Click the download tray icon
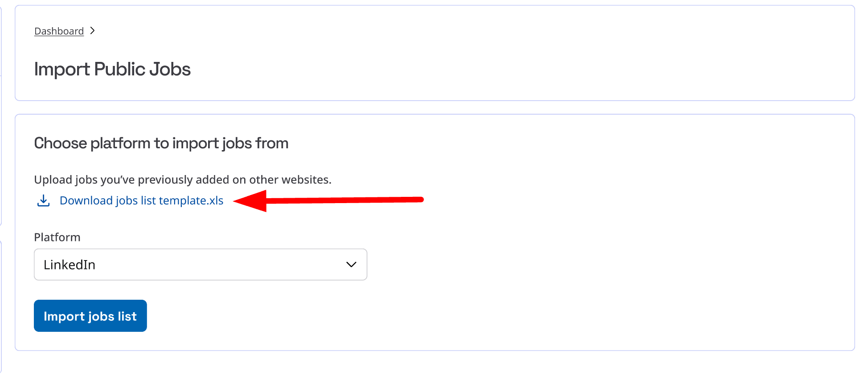Image resolution: width=868 pixels, height=375 pixels. [43, 201]
